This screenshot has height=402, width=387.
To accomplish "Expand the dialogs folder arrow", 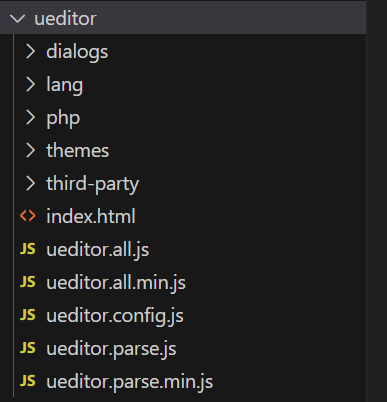I will click(x=30, y=52).
